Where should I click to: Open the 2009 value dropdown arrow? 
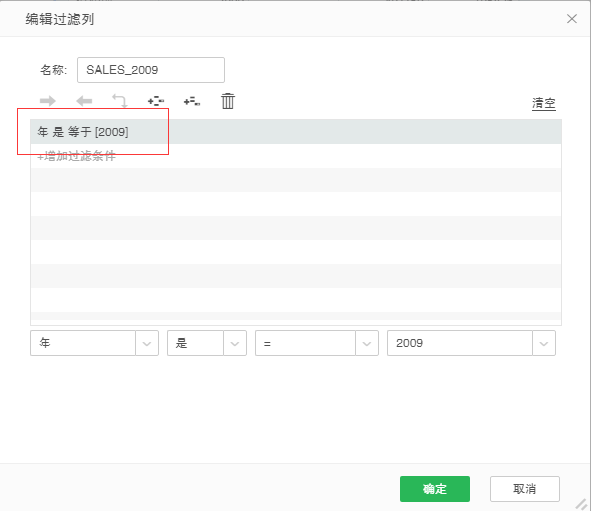(544, 343)
